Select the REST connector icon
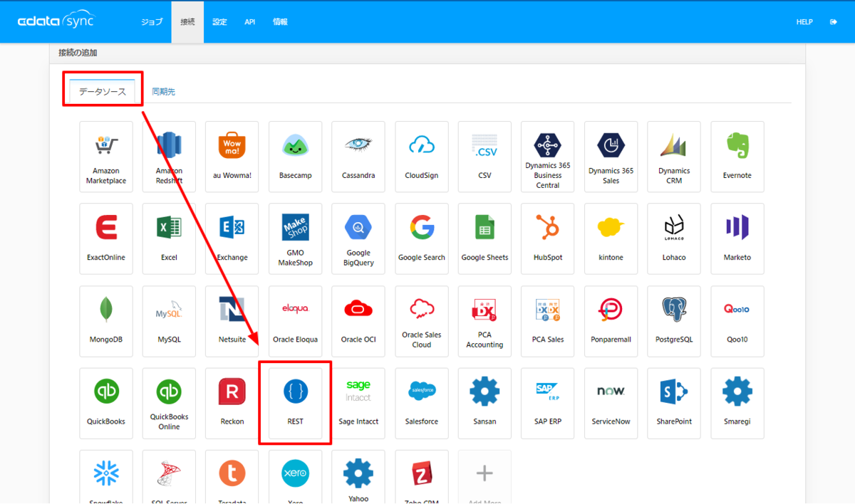Viewport: 855px width, 504px height. click(295, 392)
